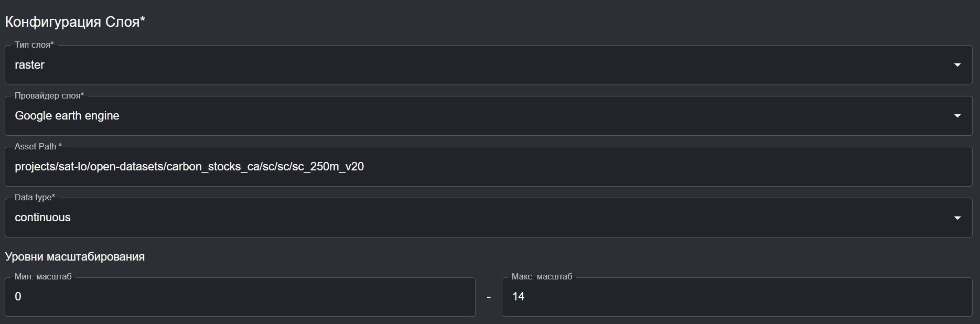Image resolution: width=980 pixels, height=324 pixels.
Task: Click the "Data type*" field label
Action: click(35, 198)
